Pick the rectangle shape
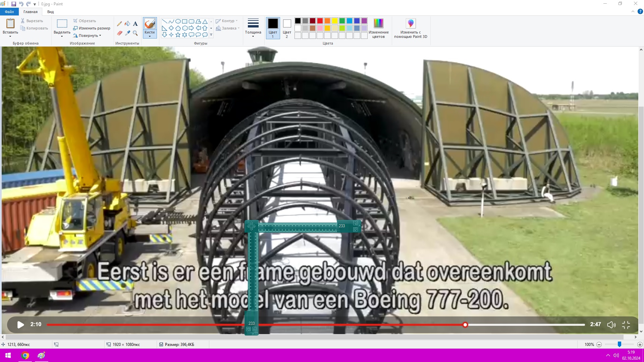The height and width of the screenshot is (362, 644). pyautogui.click(x=184, y=21)
